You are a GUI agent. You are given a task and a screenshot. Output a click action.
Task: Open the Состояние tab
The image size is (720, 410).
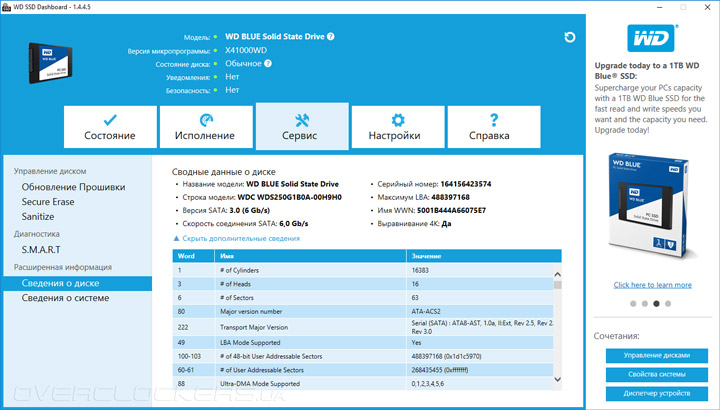(x=110, y=127)
